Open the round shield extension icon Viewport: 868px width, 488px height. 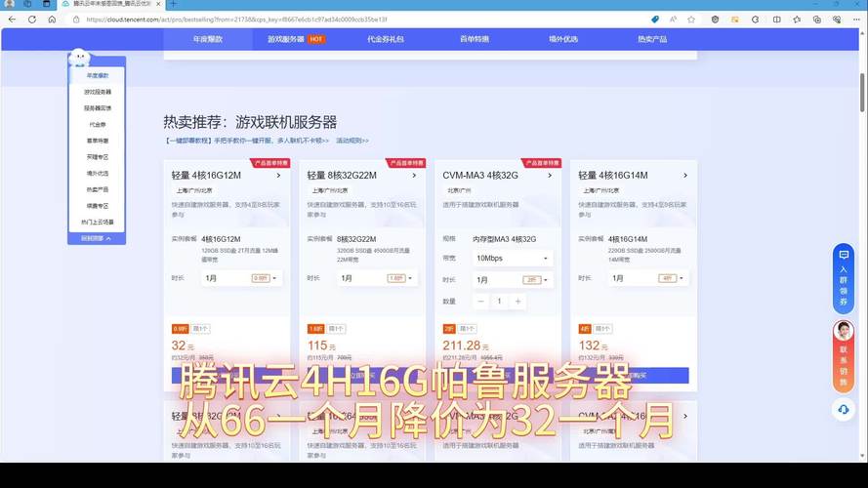pos(716,20)
